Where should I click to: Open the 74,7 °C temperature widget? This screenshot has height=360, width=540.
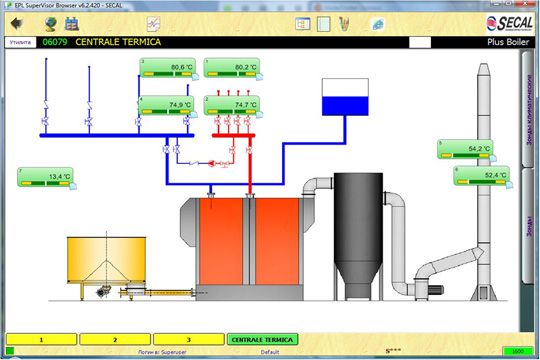[x=232, y=105]
